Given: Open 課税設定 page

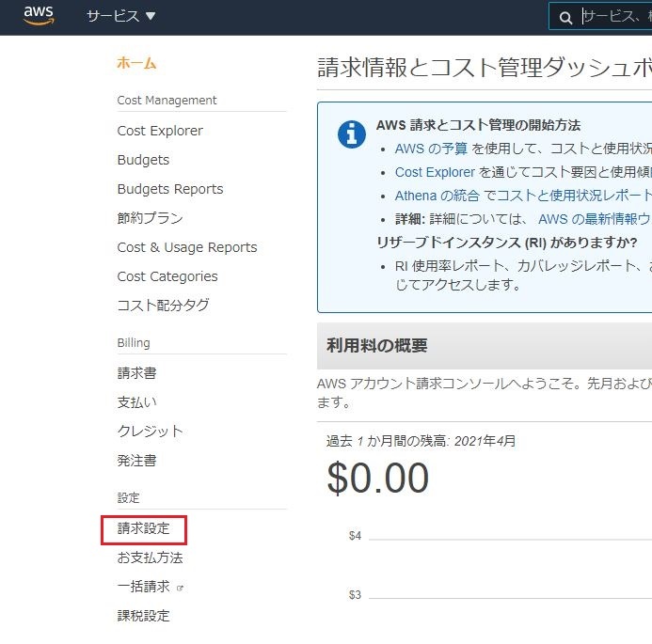Looking at the screenshot, I should coord(143,616).
